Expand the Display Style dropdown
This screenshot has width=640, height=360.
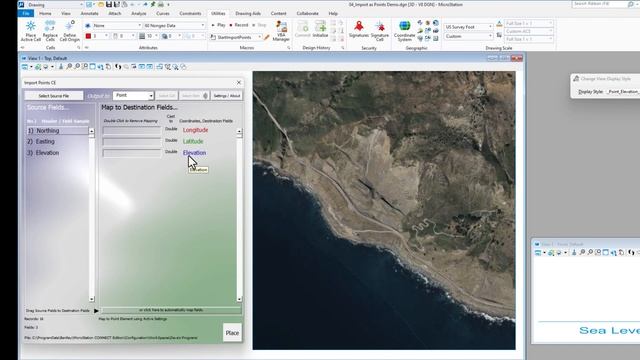[x=623, y=92]
